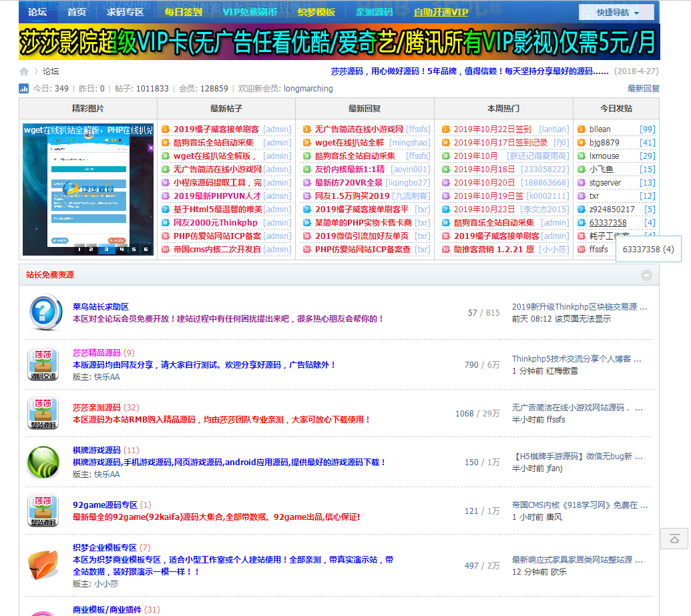Collapse the 站长免费资源 section
The image size is (691, 616).
coord(646,275)
